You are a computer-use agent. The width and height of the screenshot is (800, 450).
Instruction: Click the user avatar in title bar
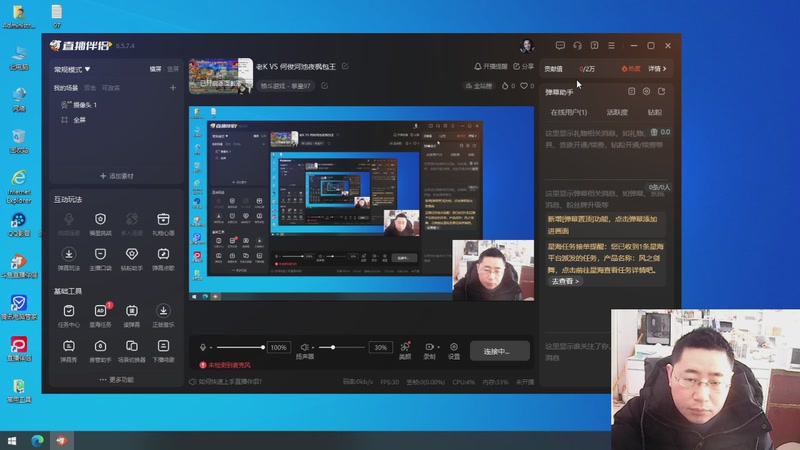527,45
